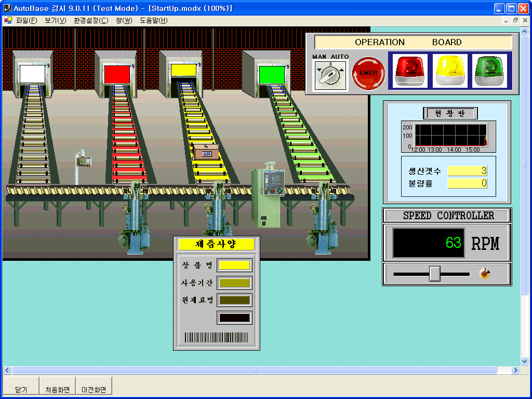The height and width of the screenshot is (399, 532).
Task: Click the speed controller slider handle
Action: [x=435, y=274]
